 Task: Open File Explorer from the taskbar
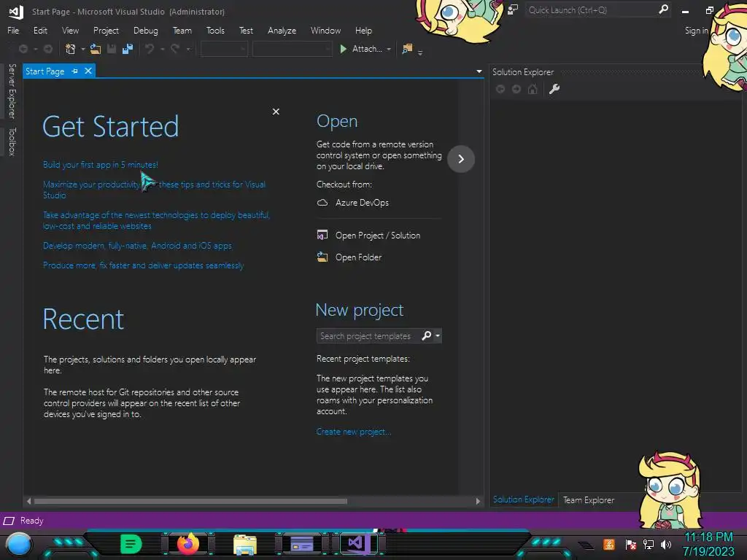tap(245, 544)
